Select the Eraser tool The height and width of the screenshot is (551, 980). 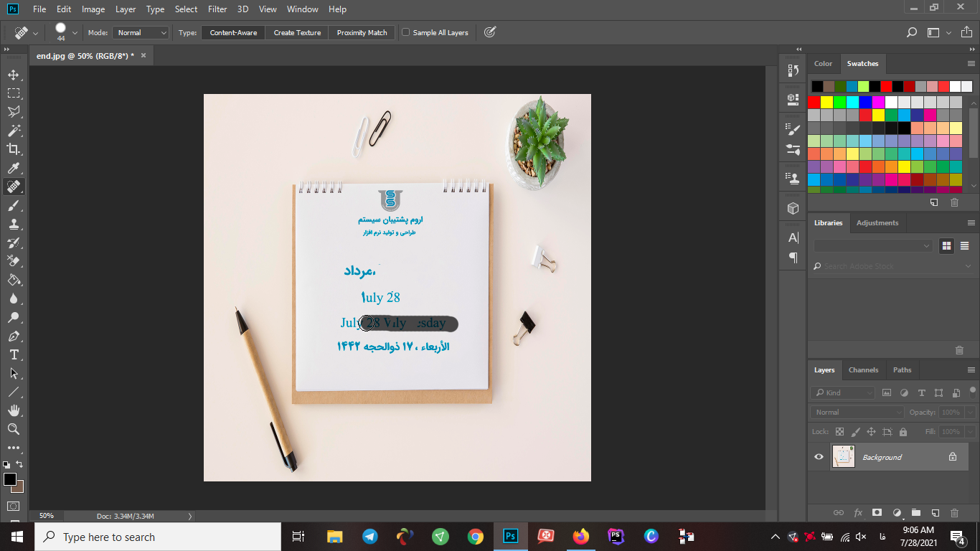point(13,261)
